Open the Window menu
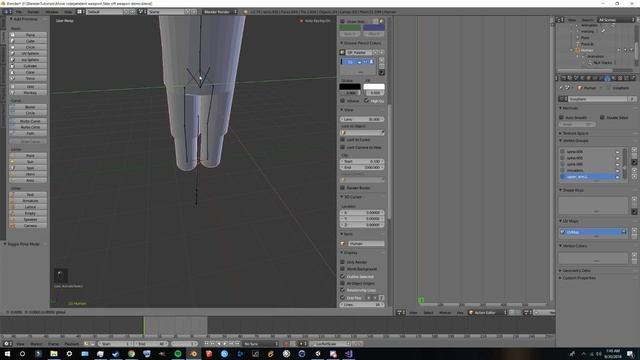The image size is (640, 360). pyautogui.click(x=52, y=12)
